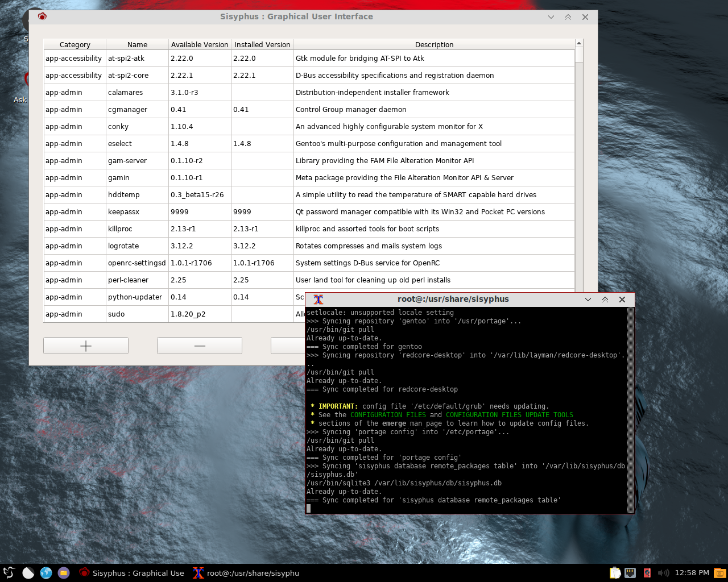Click the gam-server package name
Screen dimensions: 728x582
tap(127, 160)
